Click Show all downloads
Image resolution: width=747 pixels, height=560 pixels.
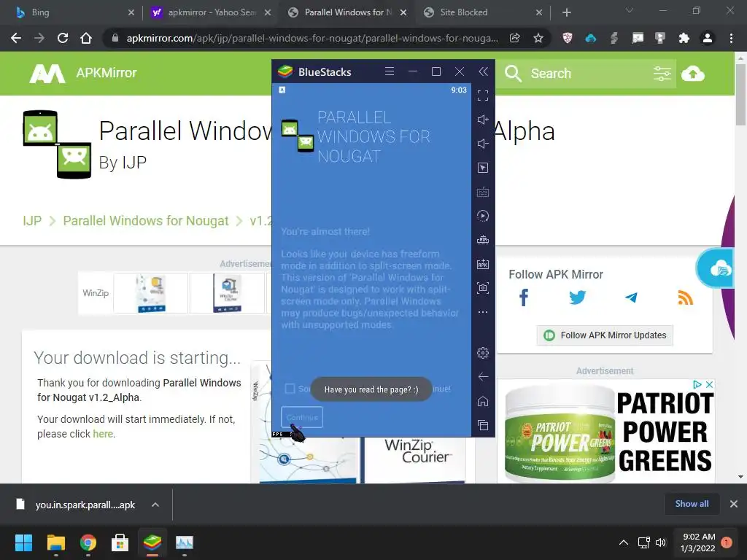tap(692, 504)
